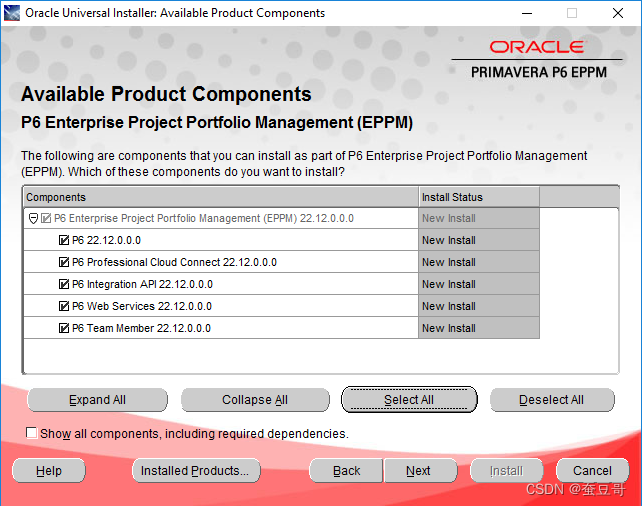The width and height of the screenshot is (642, 506).
Task: Toggle the P6 Enterprise Project Portfolio Management checkbox
Action: 46,219
